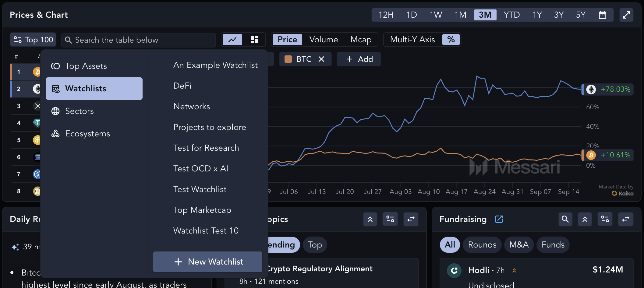
Task: Filter fundraising by M&A
Action: 519,245
